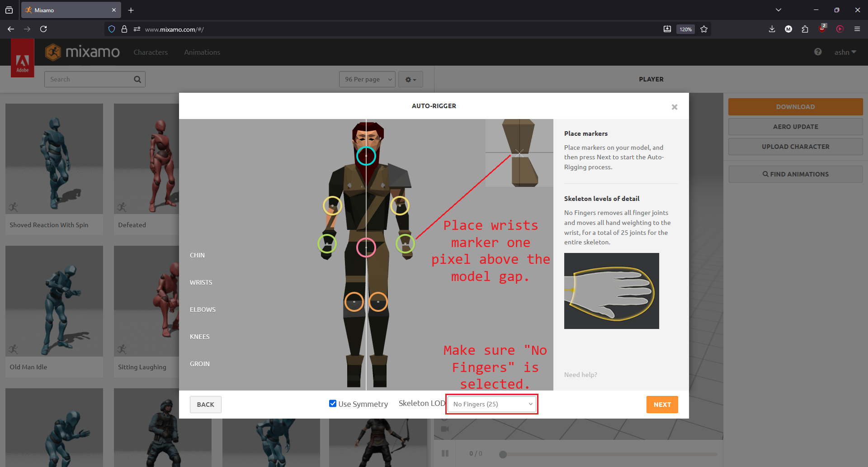Viewport: 868px width, 467px height.
Task: Expand the 96 Per page dropdown
Action: (x=367, y=80)
